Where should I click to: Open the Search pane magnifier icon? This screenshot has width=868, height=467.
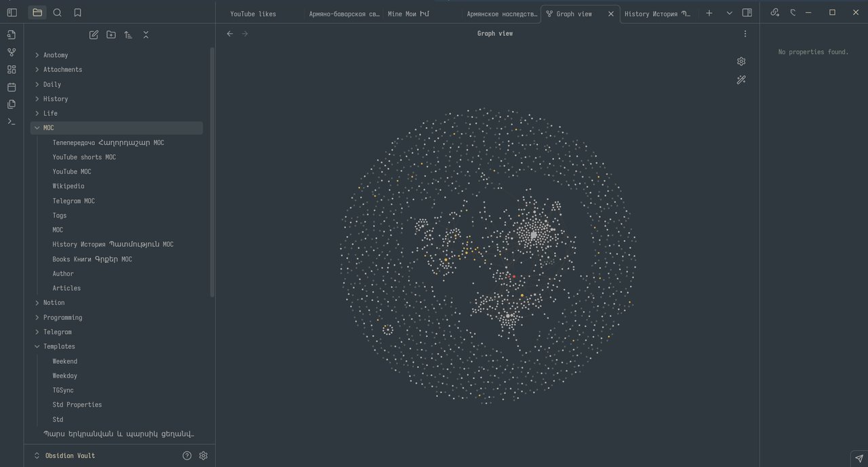point(58,13)
